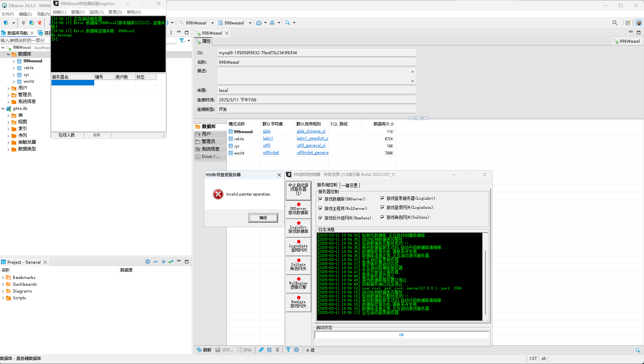The height and width of the screenshot is (364, 644).
Task: Close the 数据库导航 tab
Action: (x=32, y=33)
